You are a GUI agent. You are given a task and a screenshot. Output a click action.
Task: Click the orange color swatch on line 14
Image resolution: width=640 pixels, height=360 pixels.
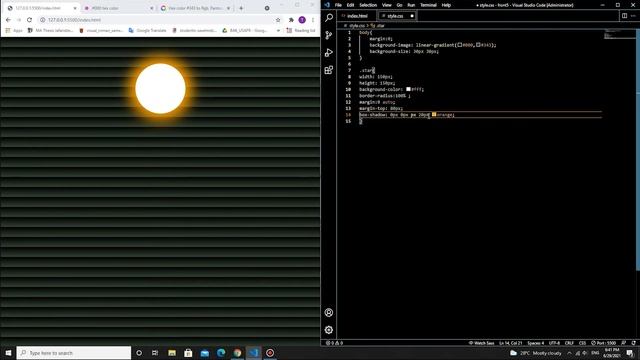[x=434, y=115]
